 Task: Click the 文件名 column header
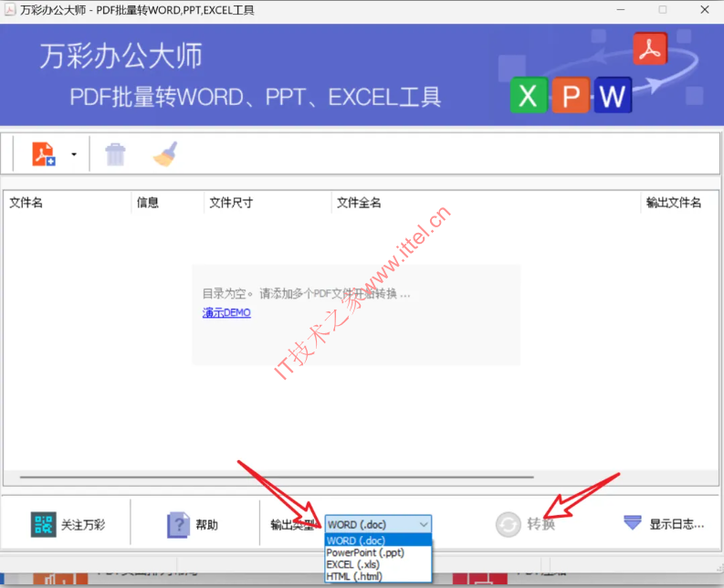tap(26, 203)
